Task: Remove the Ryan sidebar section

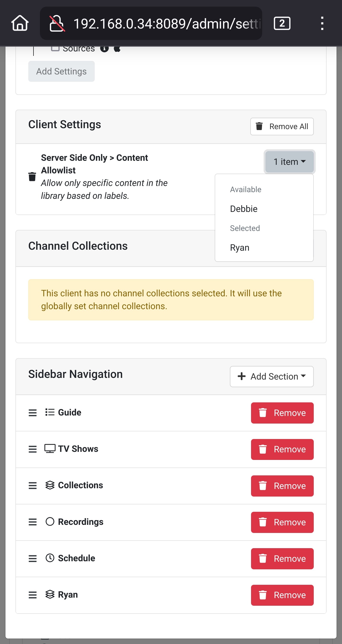Action: pos(282,595)
